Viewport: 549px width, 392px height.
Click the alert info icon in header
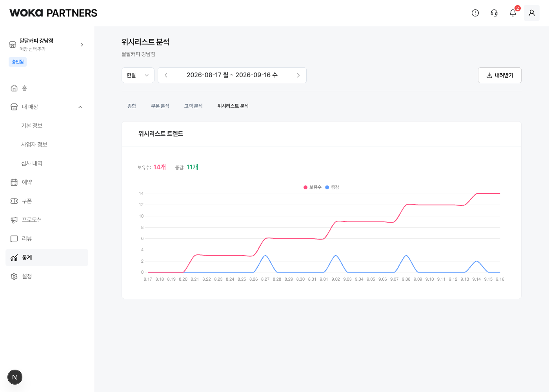tap(475, 13)
